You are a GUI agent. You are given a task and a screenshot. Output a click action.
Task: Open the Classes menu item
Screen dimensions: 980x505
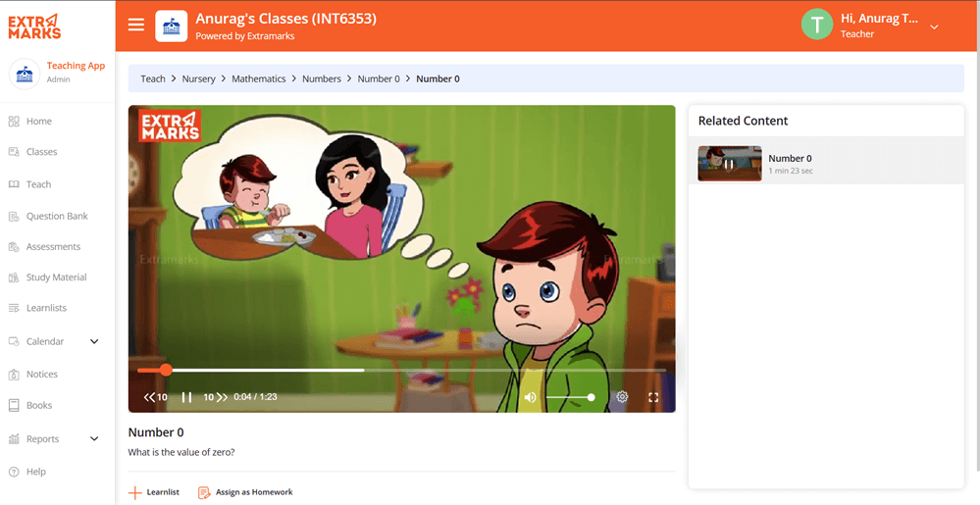click(x=41, y=152)
